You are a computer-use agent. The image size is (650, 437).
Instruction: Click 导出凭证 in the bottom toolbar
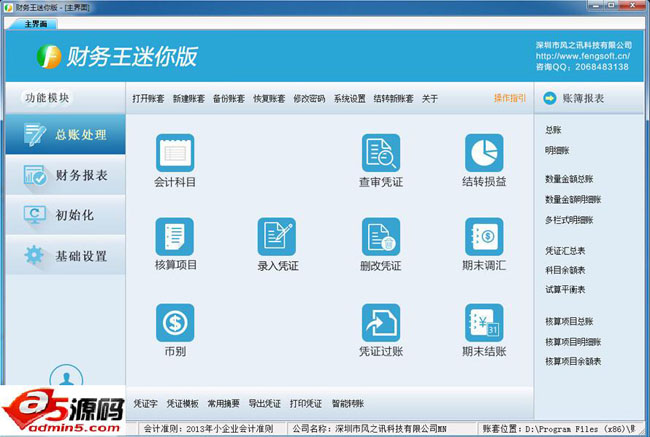point(264,403)
